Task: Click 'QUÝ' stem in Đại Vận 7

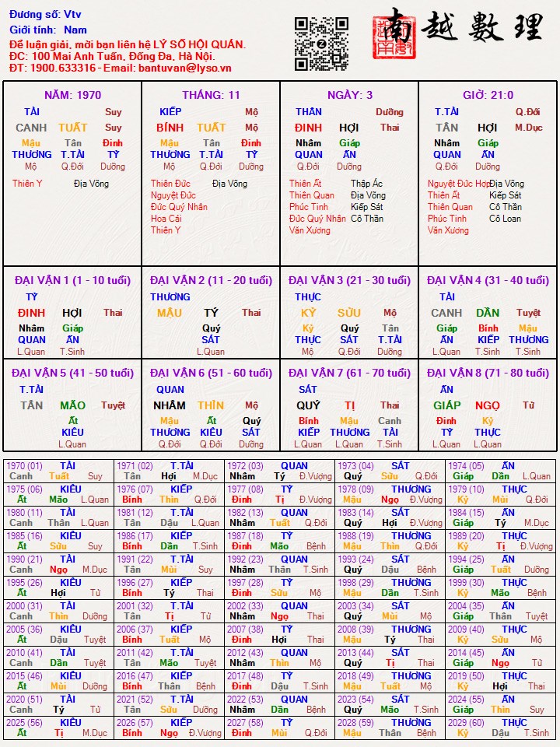Action: [308, 405]
